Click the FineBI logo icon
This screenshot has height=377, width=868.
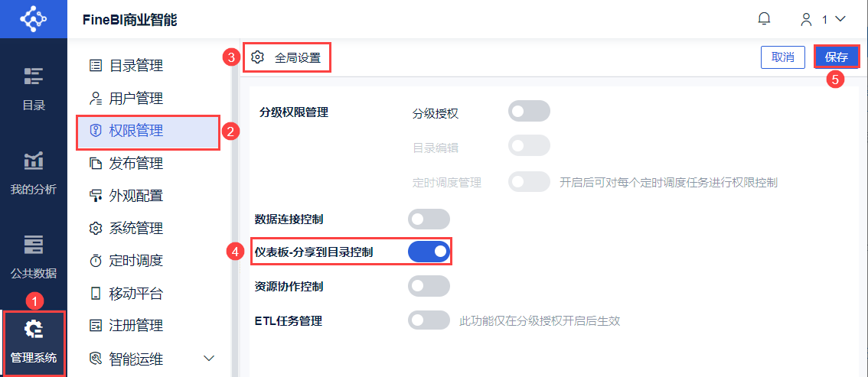point(33,19)
